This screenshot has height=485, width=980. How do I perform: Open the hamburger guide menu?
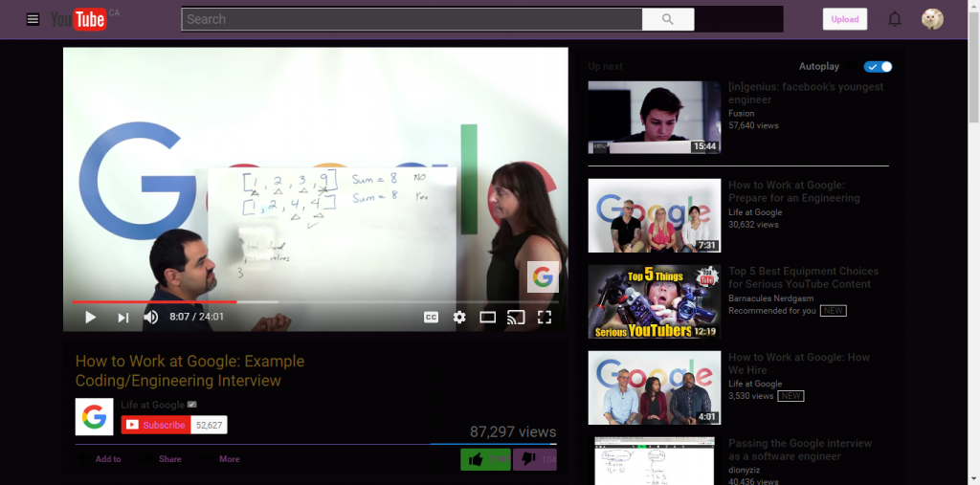[33, 19]
